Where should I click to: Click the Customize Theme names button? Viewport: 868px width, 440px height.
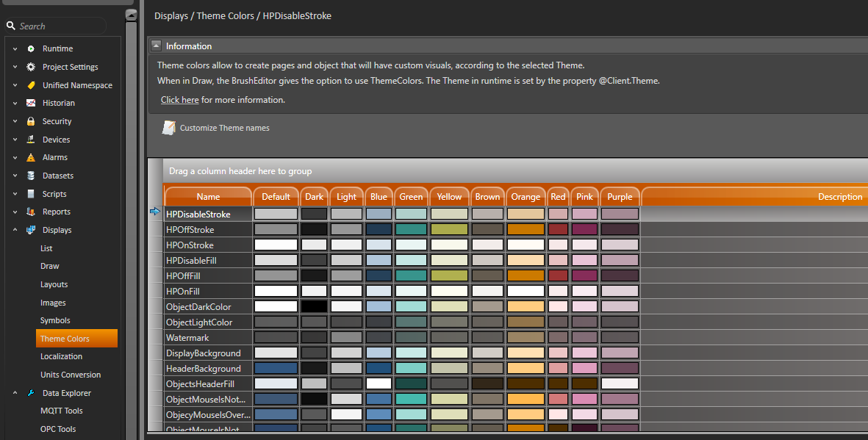[224, 128]
